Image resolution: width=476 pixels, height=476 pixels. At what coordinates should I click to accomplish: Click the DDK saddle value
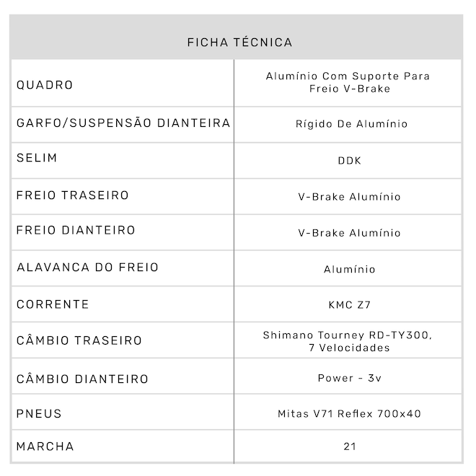[x=349, y=161]
